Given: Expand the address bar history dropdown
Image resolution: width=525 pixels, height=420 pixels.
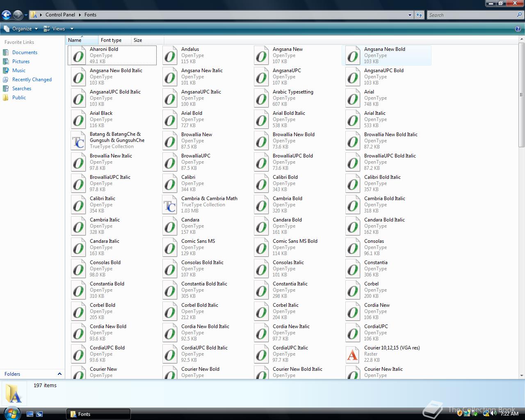Looking at the screenshot, I should (x=410, y=15).
